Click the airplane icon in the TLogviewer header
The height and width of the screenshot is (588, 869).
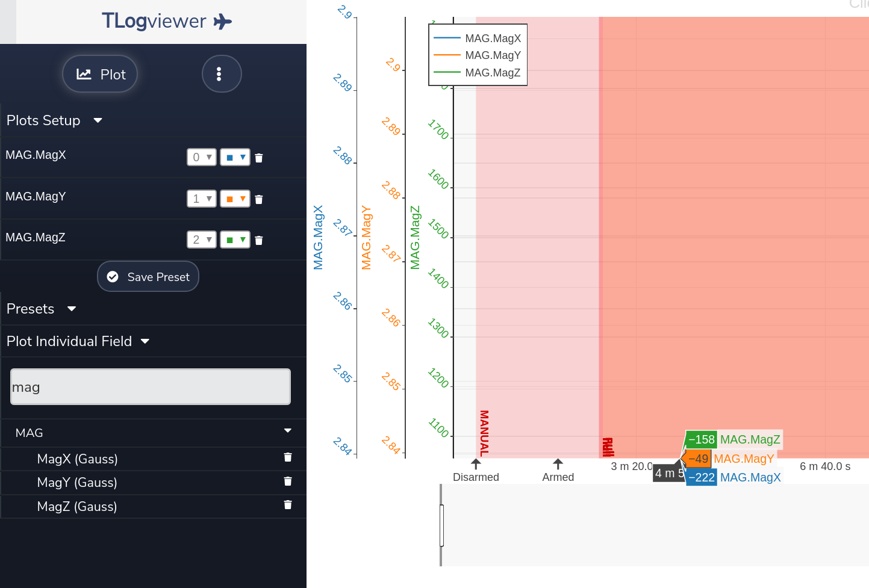[221, 21]
